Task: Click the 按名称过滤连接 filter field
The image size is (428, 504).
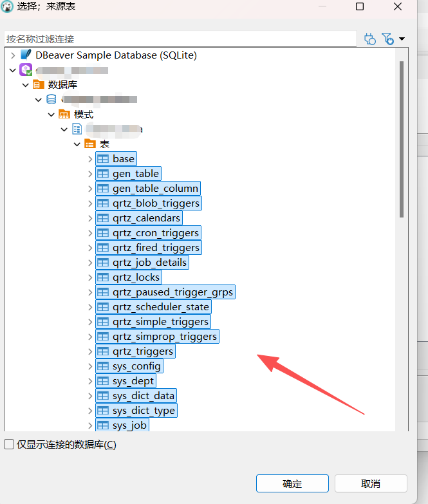Action: [x=180, y=39]
